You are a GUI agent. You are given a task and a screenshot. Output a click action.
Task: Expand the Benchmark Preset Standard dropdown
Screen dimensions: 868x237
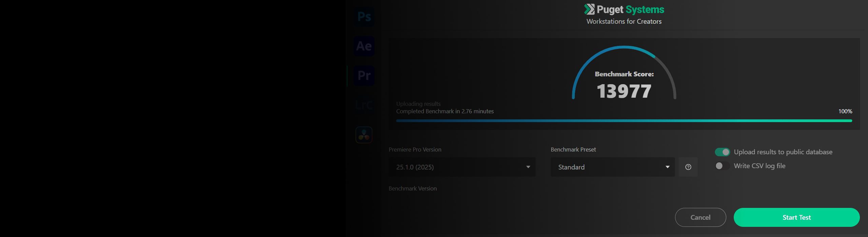612,167
